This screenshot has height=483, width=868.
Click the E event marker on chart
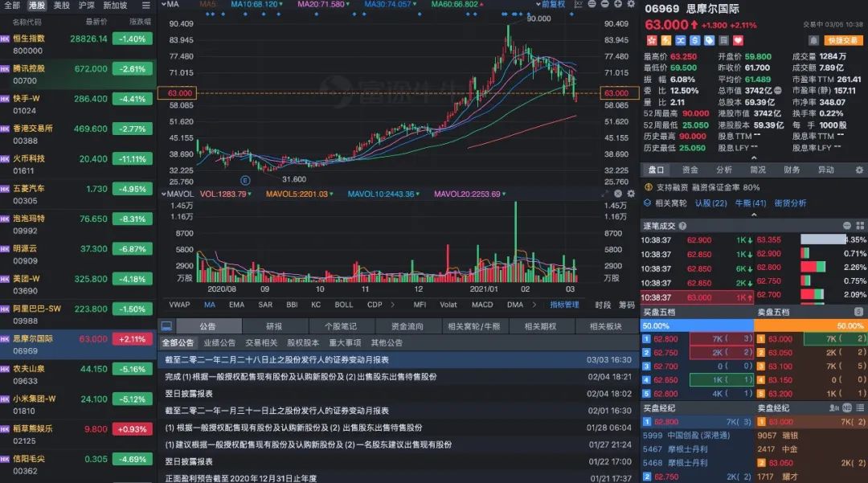click(245, 180)
